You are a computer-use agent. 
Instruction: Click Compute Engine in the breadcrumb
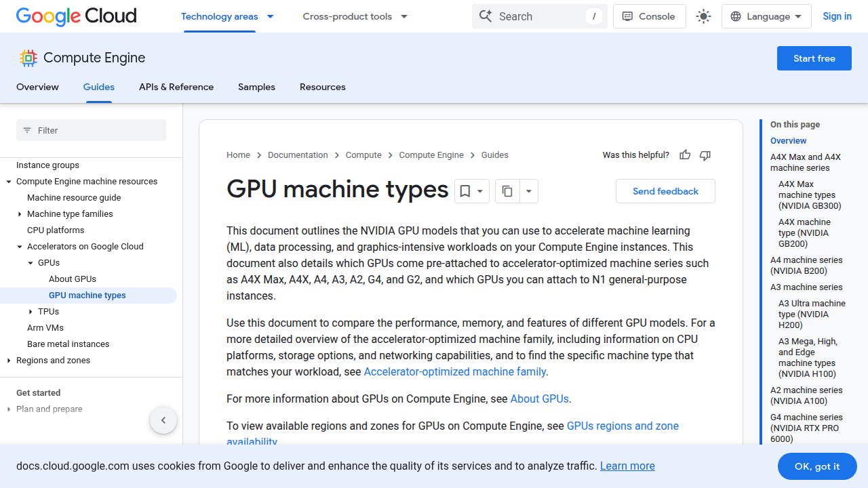[431, 155]
